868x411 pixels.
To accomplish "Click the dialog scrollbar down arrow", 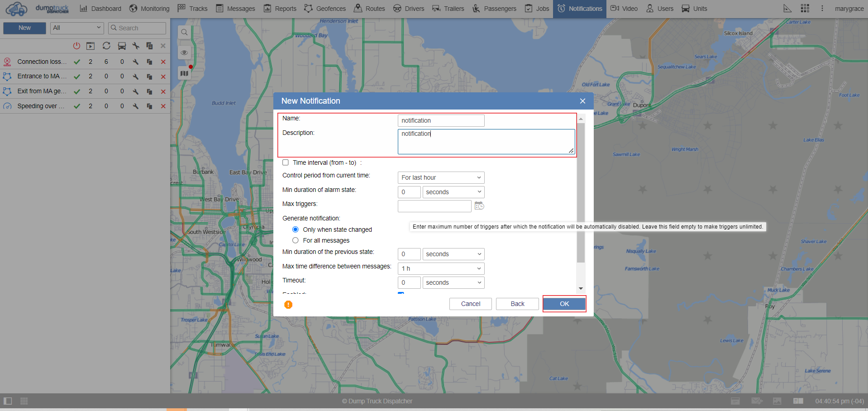I will (581, 288).
